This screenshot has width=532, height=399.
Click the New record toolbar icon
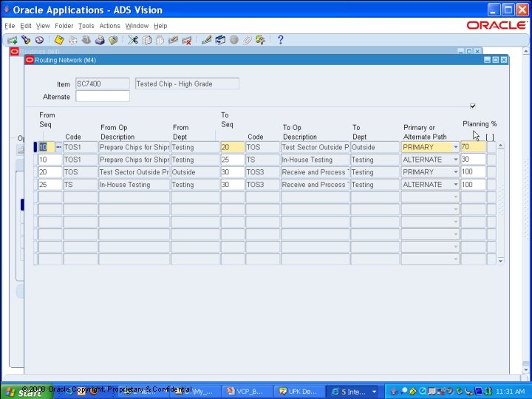click(13, 40)
